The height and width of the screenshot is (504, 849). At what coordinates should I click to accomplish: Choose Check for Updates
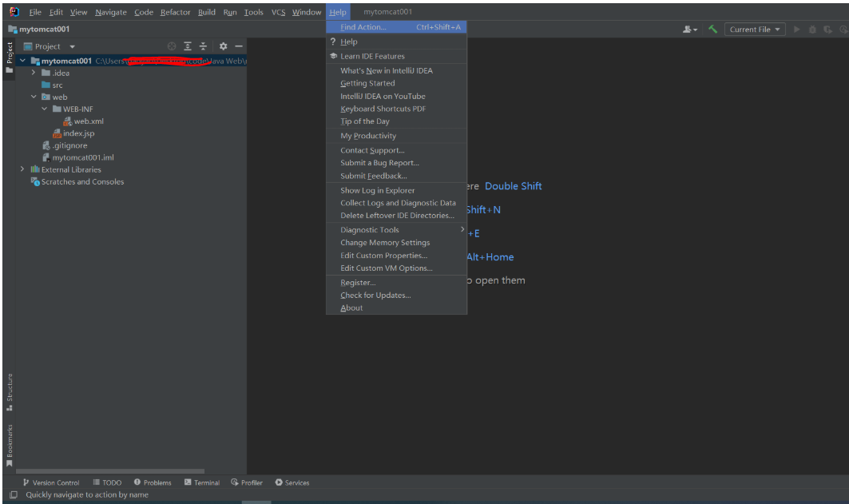tap(396, 295)
